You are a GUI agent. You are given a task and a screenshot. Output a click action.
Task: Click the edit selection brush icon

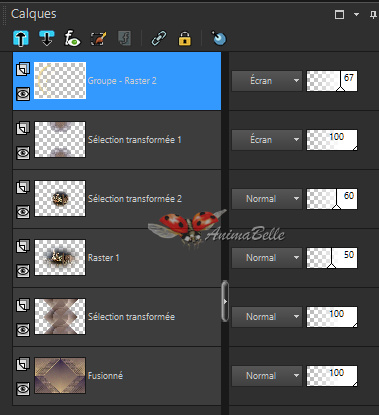coord(99,38)
